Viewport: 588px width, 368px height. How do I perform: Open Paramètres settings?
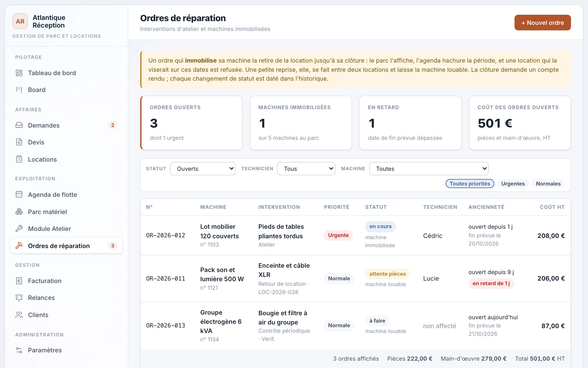[66, 350]
